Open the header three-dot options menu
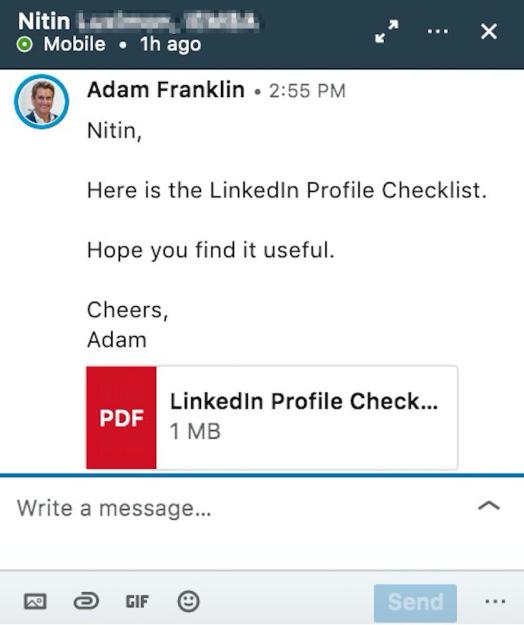This screenshot has height=625, width=524. point(438,31)
